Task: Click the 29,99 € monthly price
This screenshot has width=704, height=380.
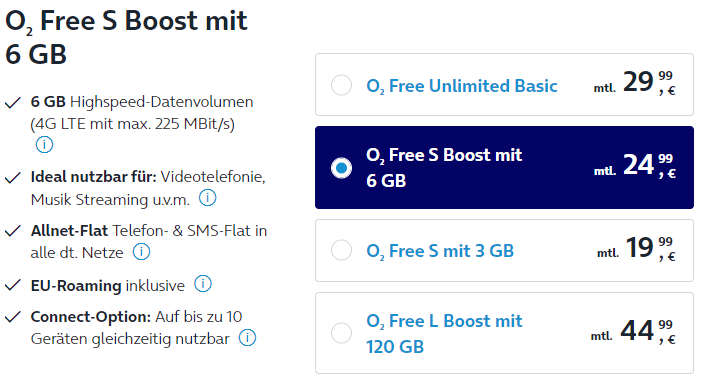Action: coord(635,83)
